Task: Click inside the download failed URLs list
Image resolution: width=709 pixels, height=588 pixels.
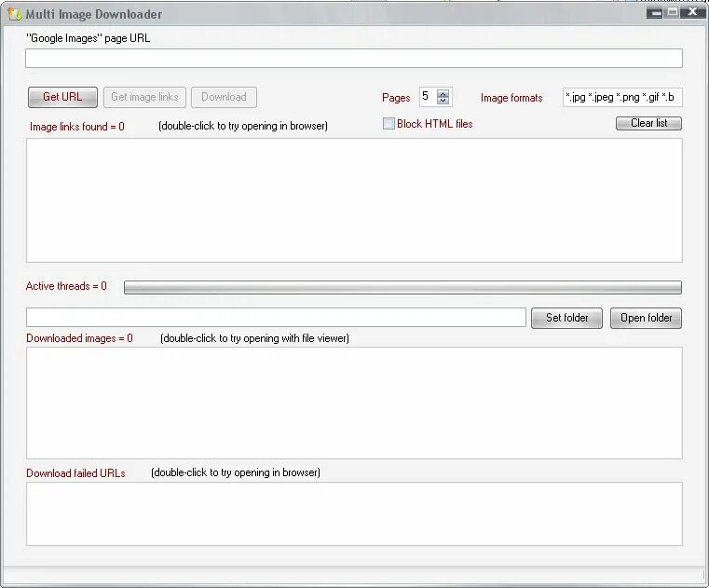Action: 354,513
